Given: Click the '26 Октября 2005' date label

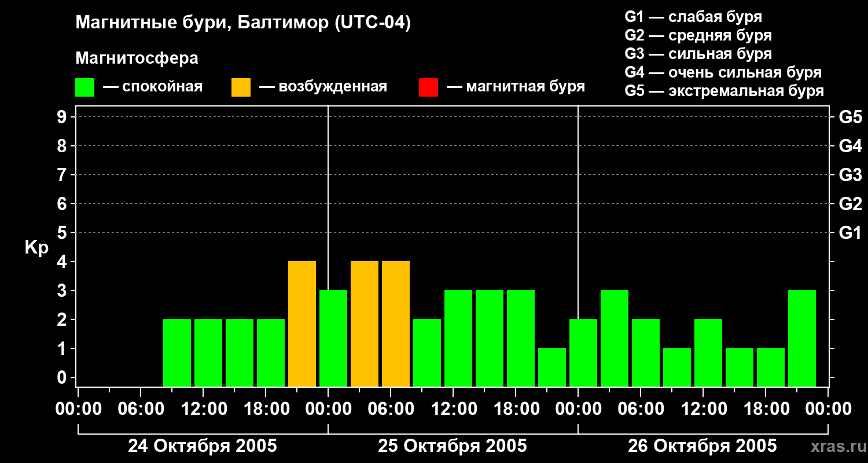Looking at the screenshot, I should [703, 446].
